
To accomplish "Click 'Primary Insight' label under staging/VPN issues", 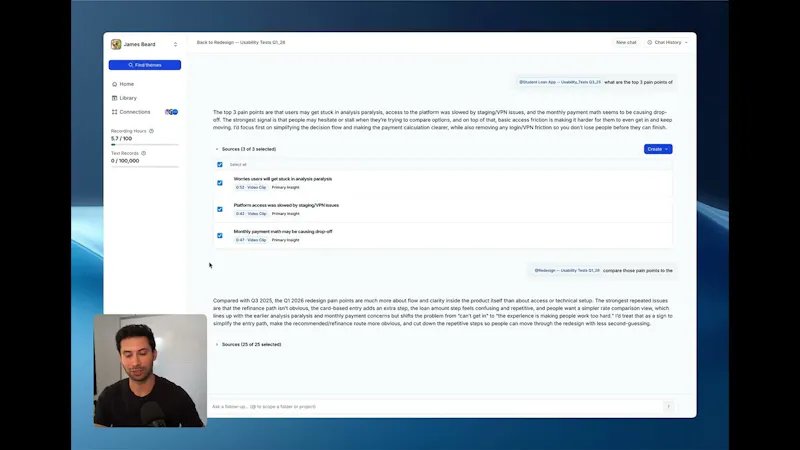I will point(285,214).
